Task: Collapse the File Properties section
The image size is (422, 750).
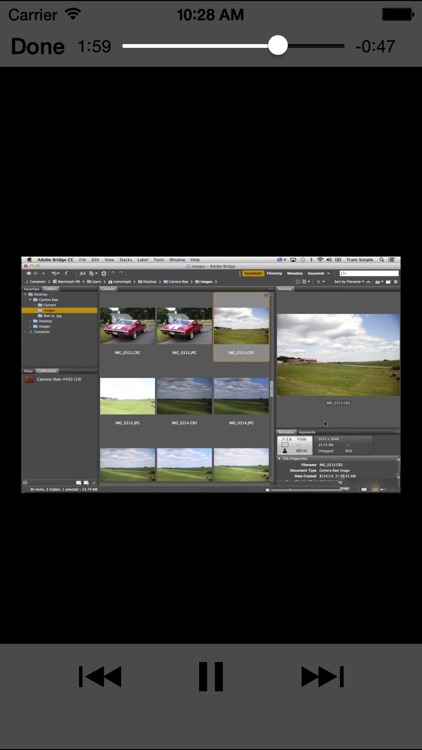Action: pyautogui.click(x=279, y=458)
